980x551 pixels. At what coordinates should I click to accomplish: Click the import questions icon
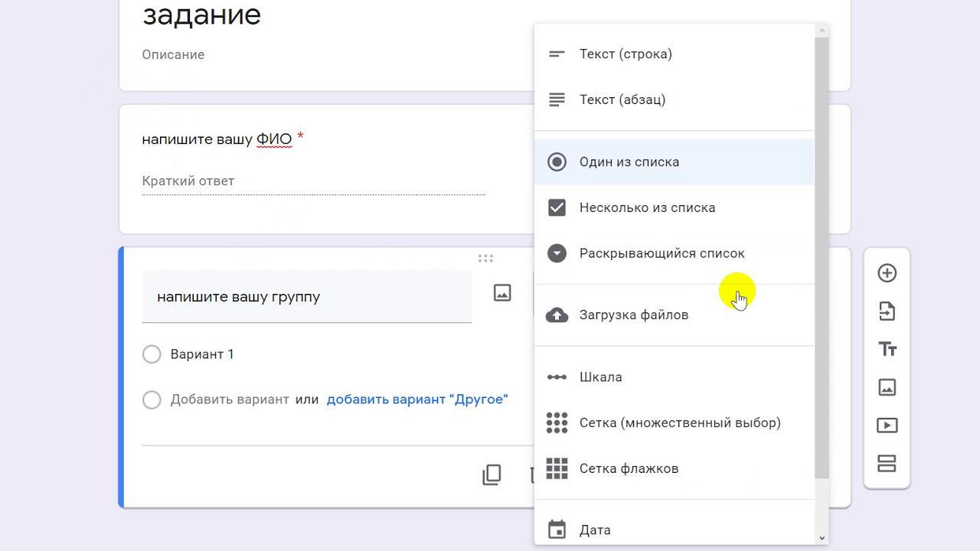point(887,311)
